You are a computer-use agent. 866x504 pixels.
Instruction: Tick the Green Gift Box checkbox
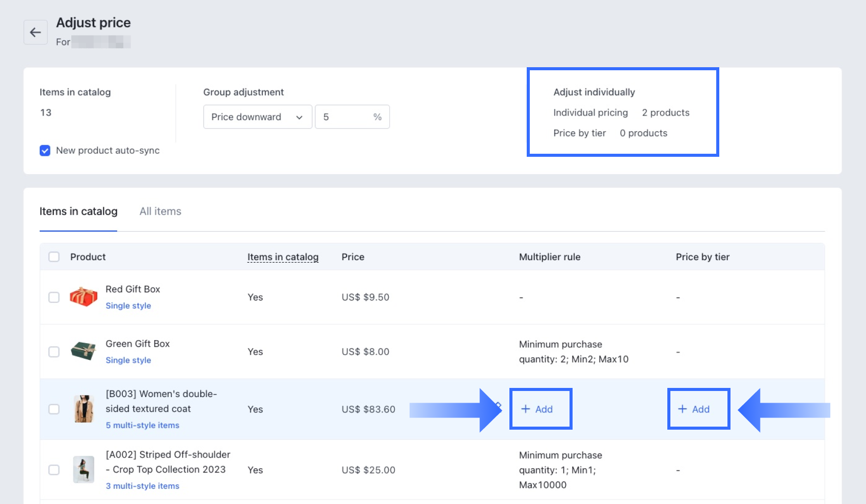(54, 352)
